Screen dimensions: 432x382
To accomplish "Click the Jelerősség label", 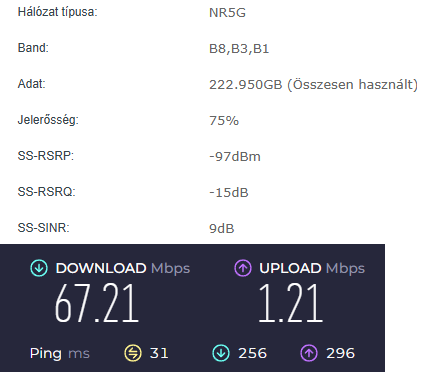I will tap(48, 120).
